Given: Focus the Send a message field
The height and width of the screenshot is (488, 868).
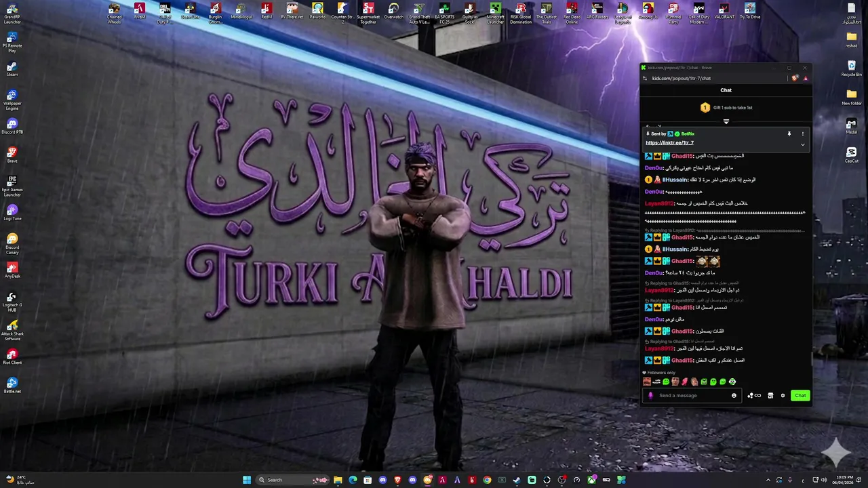Looking at the screenshot, I should pos(692,396).
